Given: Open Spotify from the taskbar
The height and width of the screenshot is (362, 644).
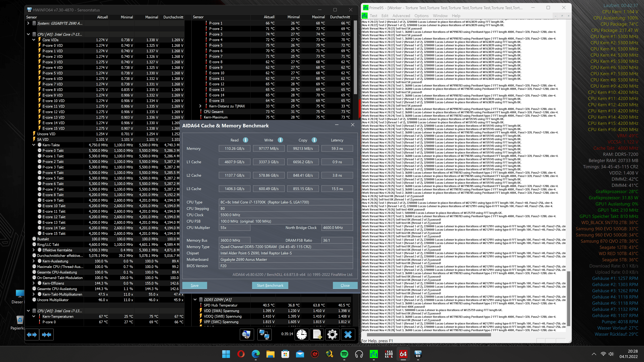Looking at the screenshot, I should [344, 354].
